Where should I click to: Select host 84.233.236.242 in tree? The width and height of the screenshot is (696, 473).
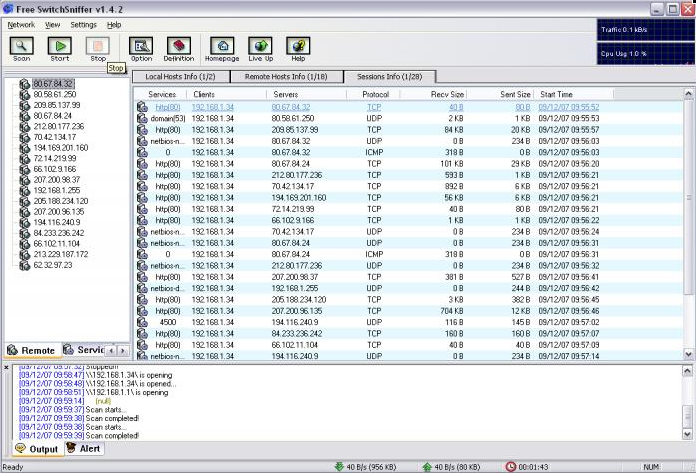click(x=59, y=233)
